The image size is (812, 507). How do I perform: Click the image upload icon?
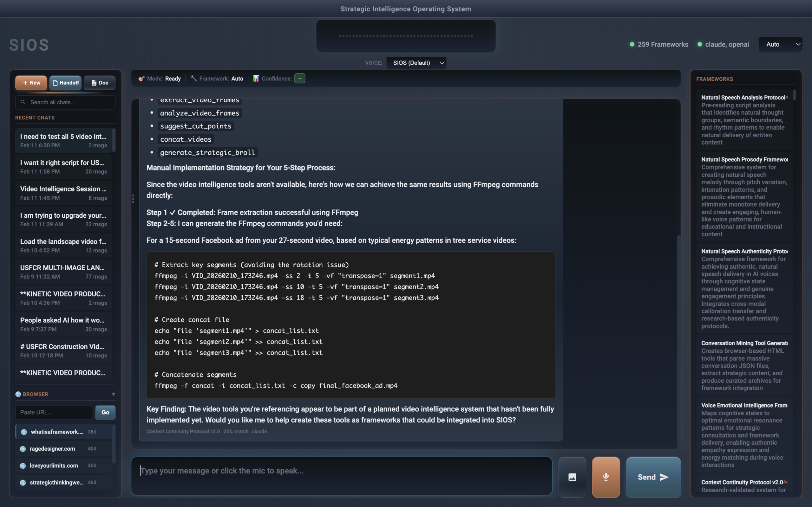[x=572, y=477]
